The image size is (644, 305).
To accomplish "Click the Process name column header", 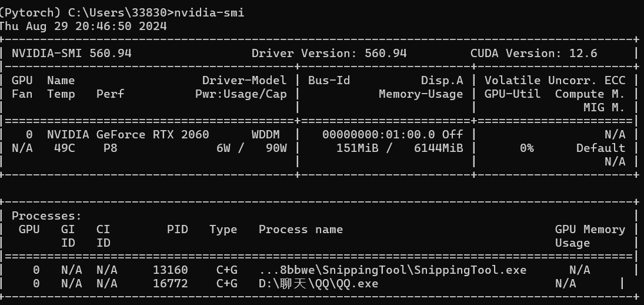I will pyautogui.click(x=301, y=230).
